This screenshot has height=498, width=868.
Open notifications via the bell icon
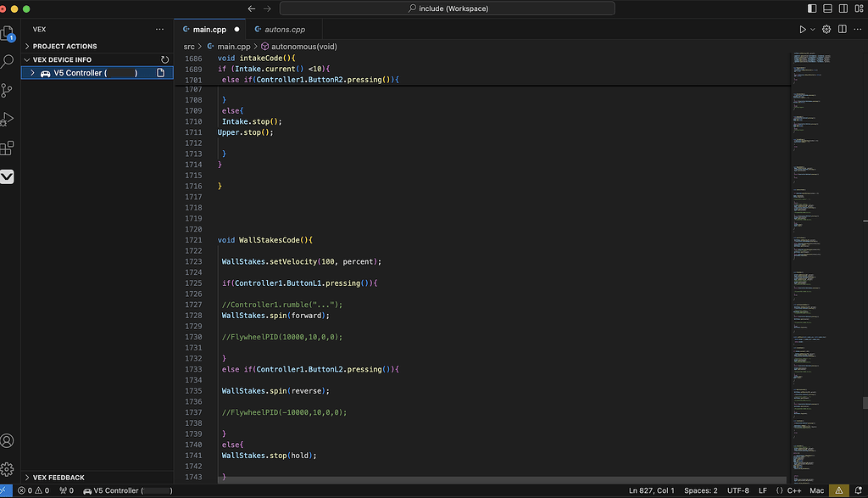point(859,490)
